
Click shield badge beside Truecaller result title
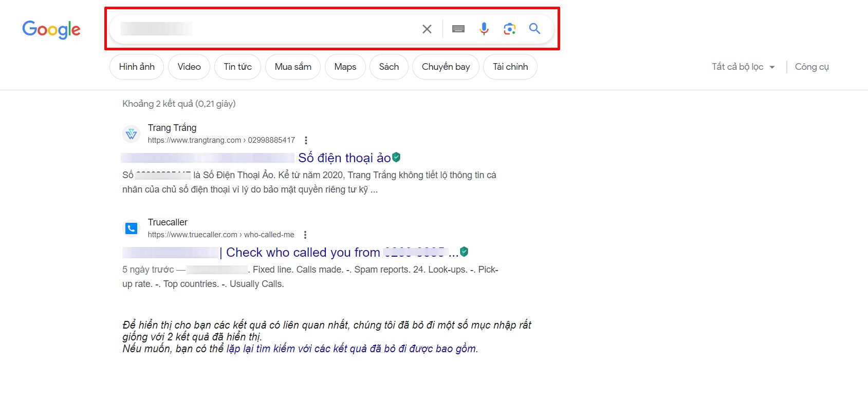pos(464,252)
